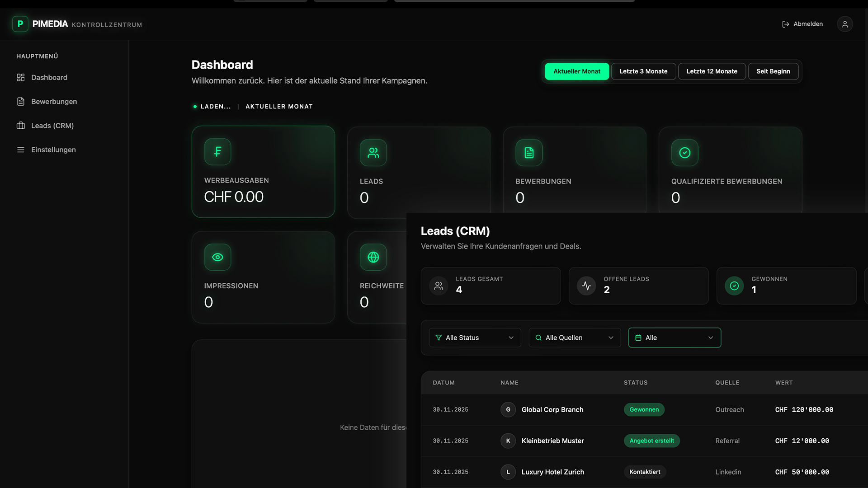868x488 pixels.
Task: Switch to Letzte 3 Monate view
Action: [643, 71]
